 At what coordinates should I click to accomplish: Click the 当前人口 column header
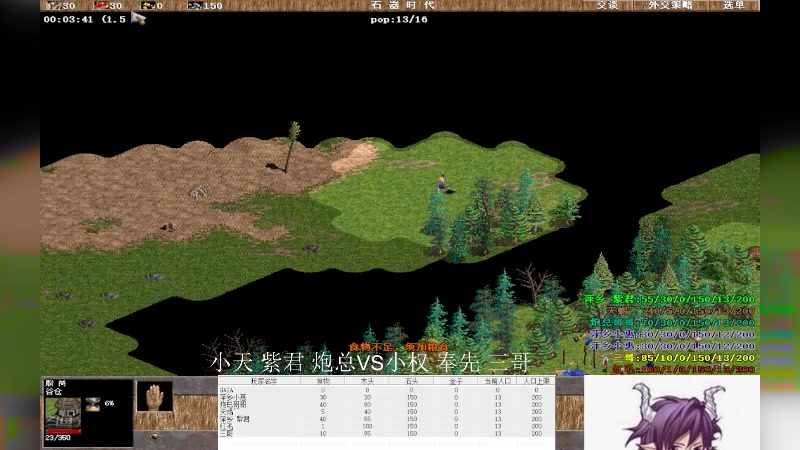(x=497, y=381)
